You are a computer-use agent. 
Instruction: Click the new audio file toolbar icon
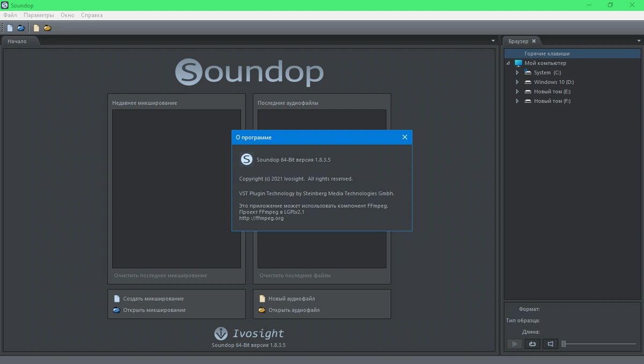(36, 28)
